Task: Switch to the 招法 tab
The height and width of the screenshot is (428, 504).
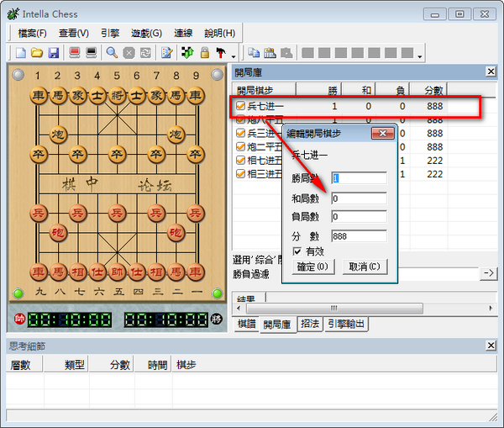Action: pos(309,324)
